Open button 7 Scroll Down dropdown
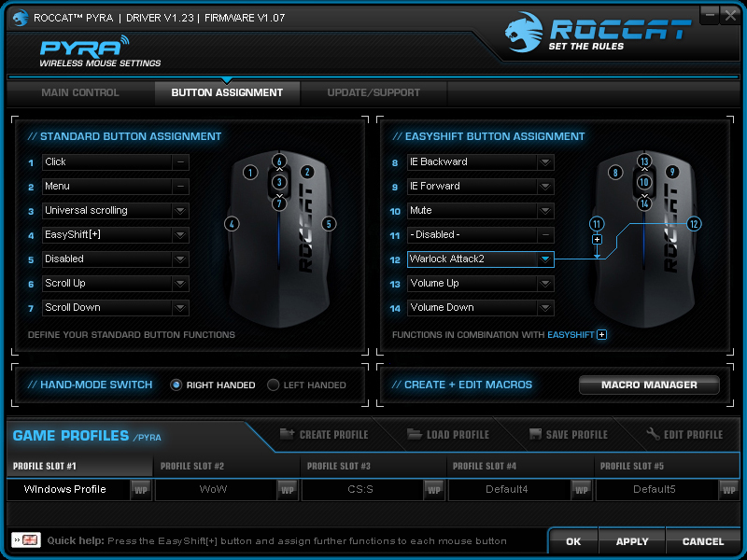The image size is (747, 560). click(x=180, y=308)
